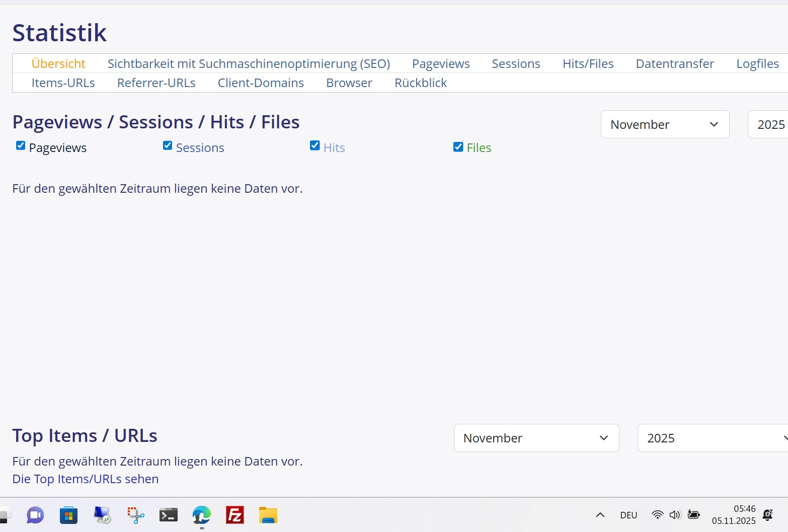Open Microsoft Edge in the taskbar

pyautogui.click(x=202, y=515)
